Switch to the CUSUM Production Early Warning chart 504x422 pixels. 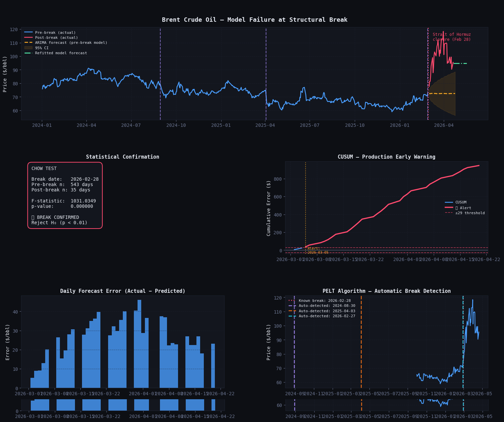click(x=387, y=157)
